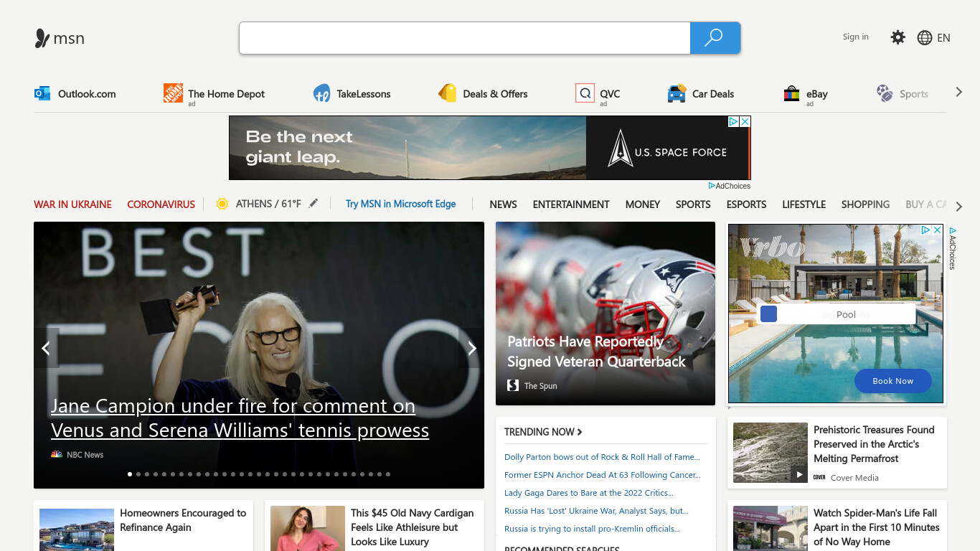
Task: Open the SHOPPING section tab
Action: [865, 204]
